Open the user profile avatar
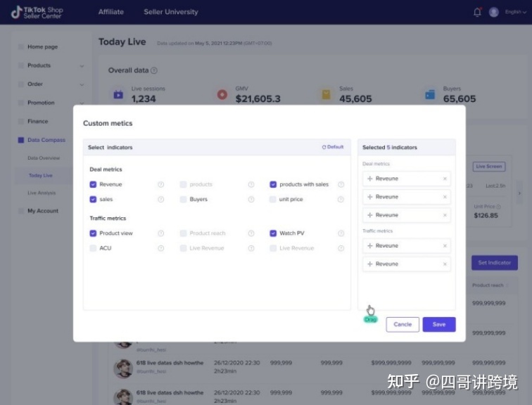Image resolution: width=532 pixels, height=405 pixels. (494, 12)
